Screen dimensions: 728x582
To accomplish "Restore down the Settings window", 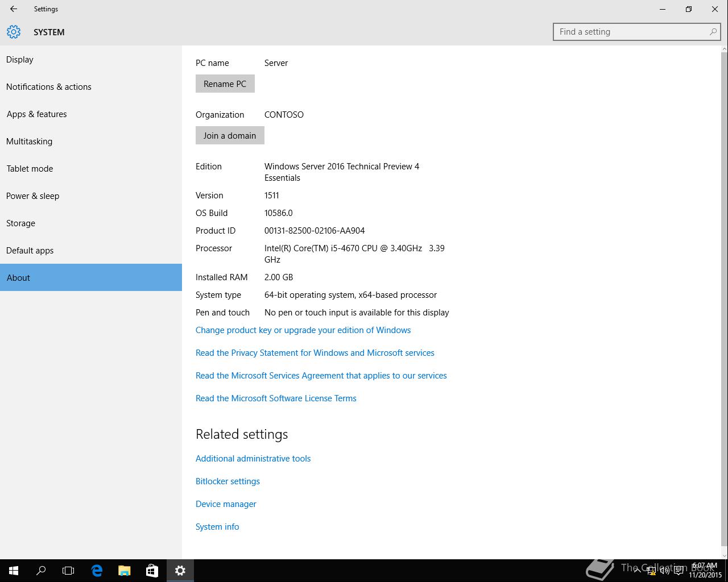I will click(x=689, y=9).
